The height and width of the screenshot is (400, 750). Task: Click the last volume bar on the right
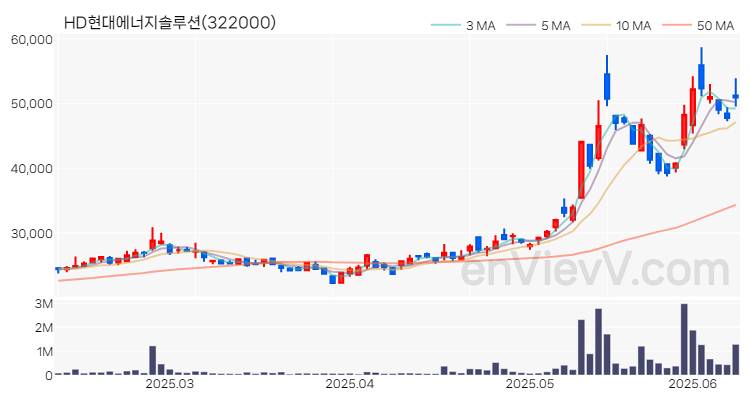click(736, 359)
